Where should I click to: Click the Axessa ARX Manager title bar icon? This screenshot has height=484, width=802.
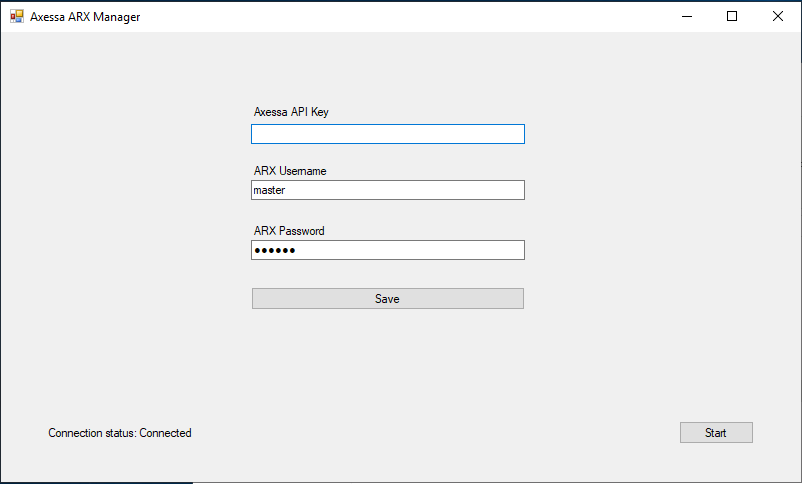point(17,16)
